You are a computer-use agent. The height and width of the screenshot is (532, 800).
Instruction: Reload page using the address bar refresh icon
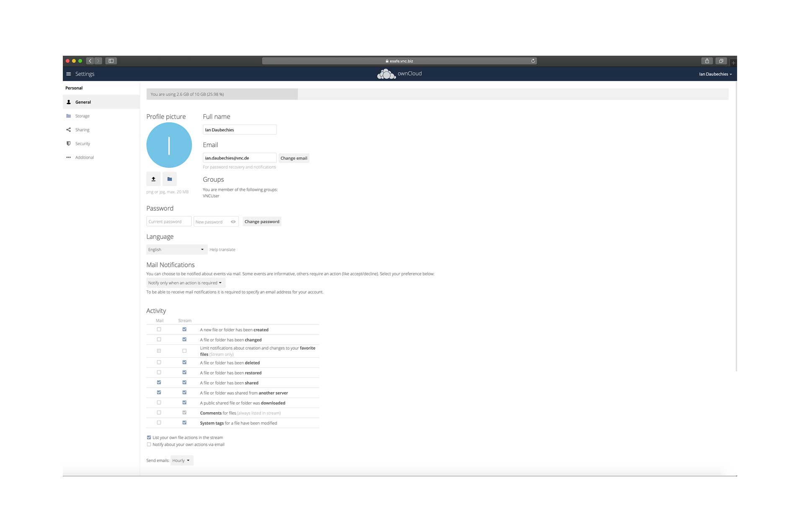[533, 61]
